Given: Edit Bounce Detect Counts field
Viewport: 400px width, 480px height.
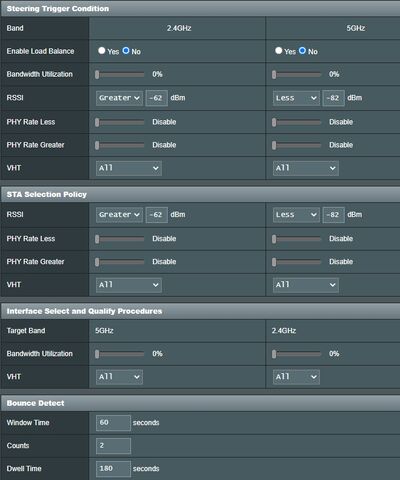Looking at the screenshot, I should [x=113, y=446].
